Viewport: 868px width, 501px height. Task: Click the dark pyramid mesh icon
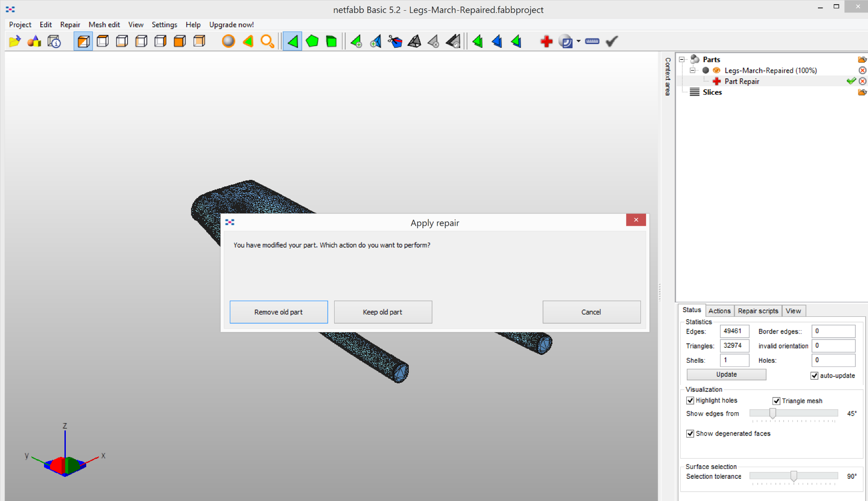414,42
